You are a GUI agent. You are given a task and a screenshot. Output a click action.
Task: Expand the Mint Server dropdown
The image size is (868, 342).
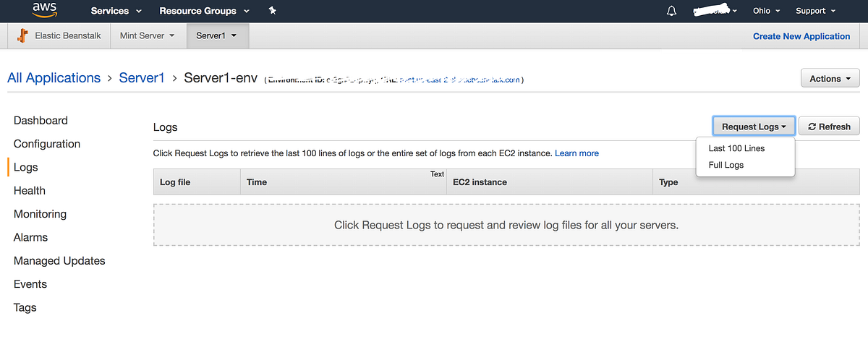[148, 35]
